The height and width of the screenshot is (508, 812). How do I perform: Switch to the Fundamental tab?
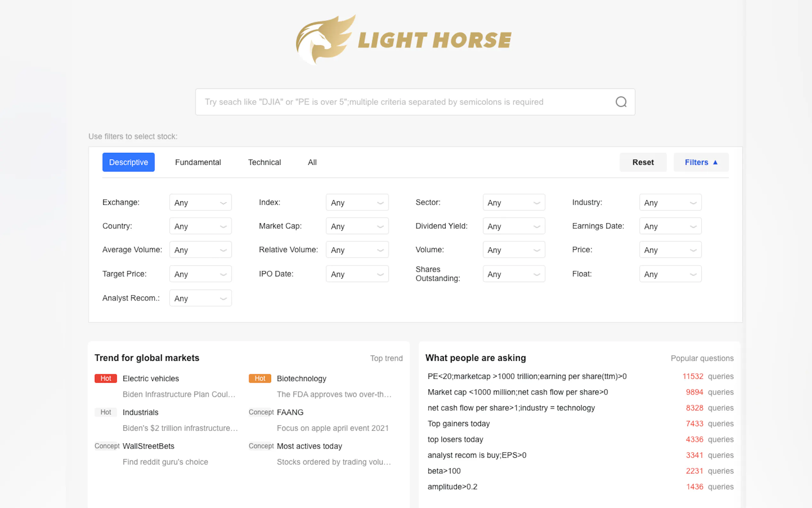[x=198, y=162]
